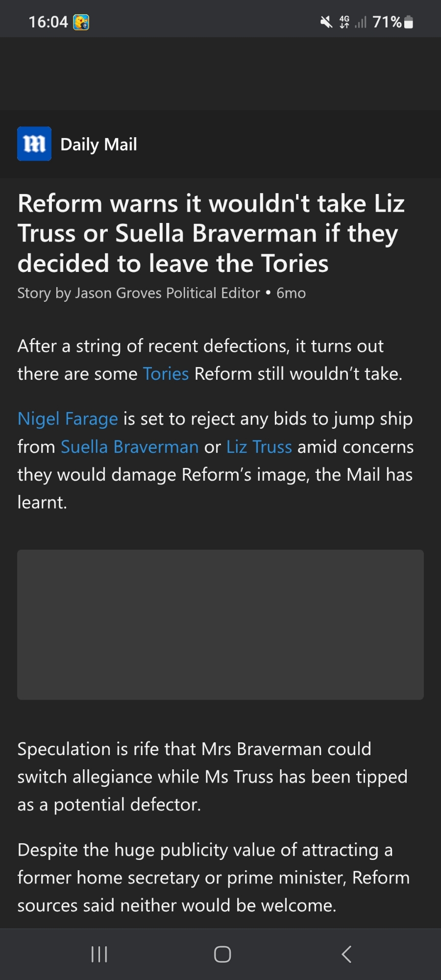The image size is (441, 980).
Task: Open the Suella Braverman link
Action: tap(130, 447)
